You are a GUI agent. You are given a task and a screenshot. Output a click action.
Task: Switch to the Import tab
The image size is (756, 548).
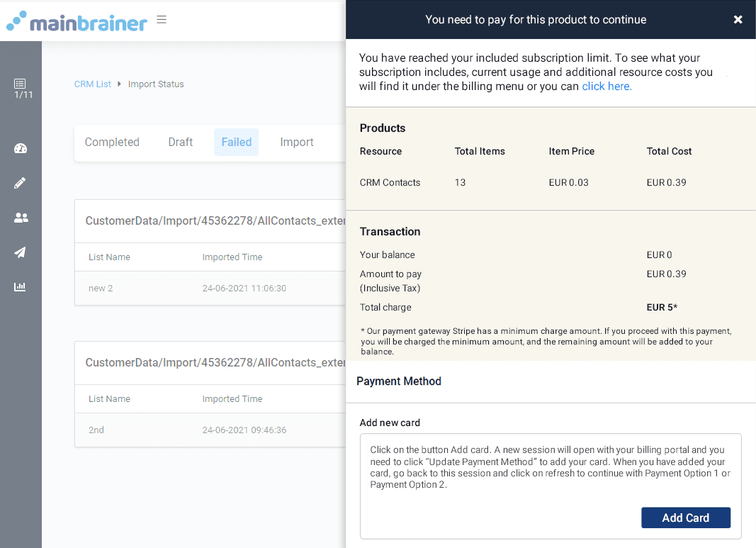tap(297, 142)
